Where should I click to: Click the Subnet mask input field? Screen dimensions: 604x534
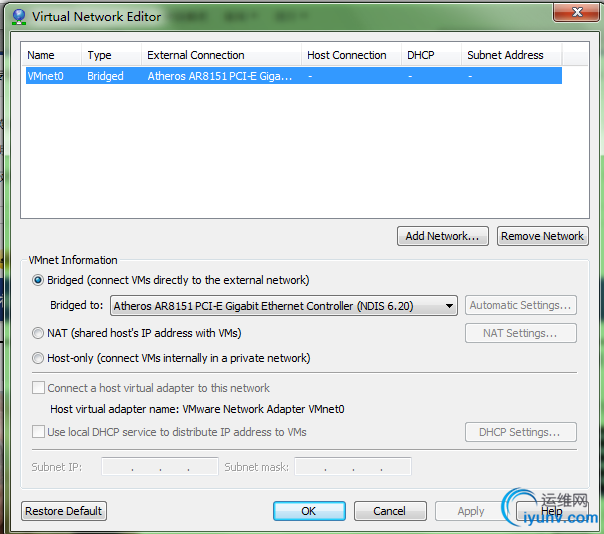point(353,467)
